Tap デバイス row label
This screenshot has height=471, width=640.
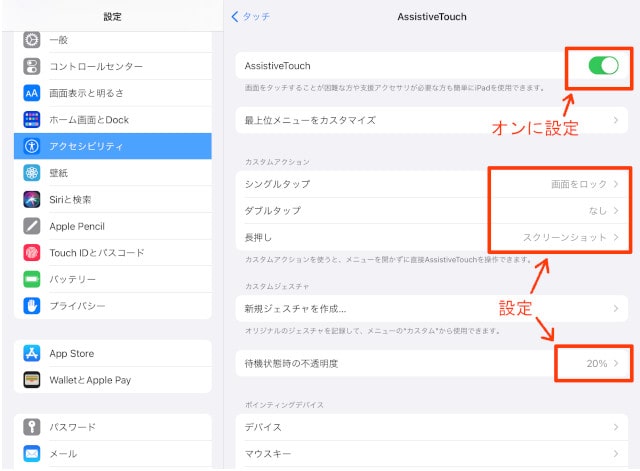click(263, 427)
